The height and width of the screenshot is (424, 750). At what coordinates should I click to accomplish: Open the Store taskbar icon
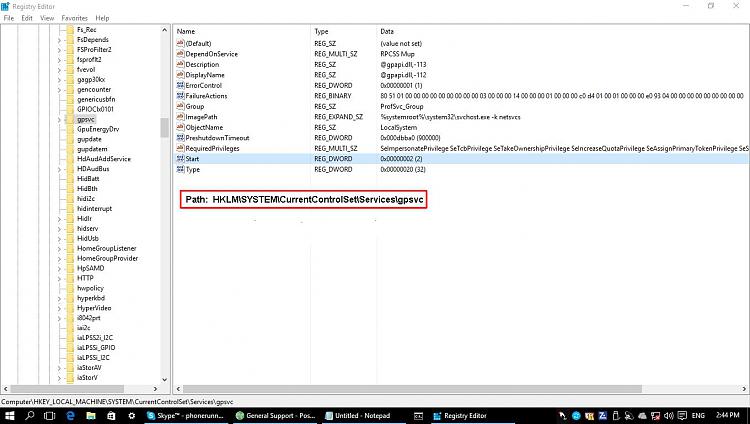point(111,415)
